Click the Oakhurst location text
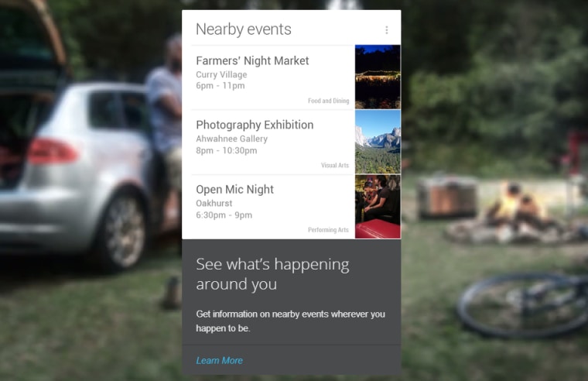The image size is (588, 381). (x=214, y=204)
